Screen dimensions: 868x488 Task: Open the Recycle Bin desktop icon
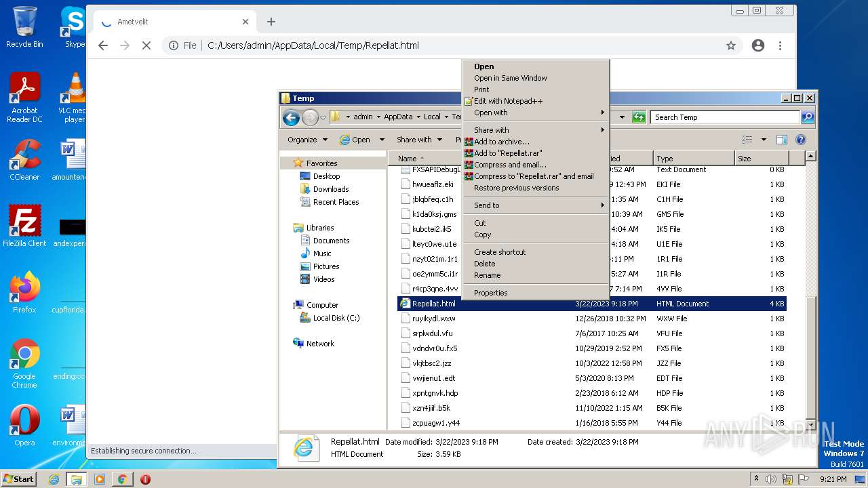point(24,27)
